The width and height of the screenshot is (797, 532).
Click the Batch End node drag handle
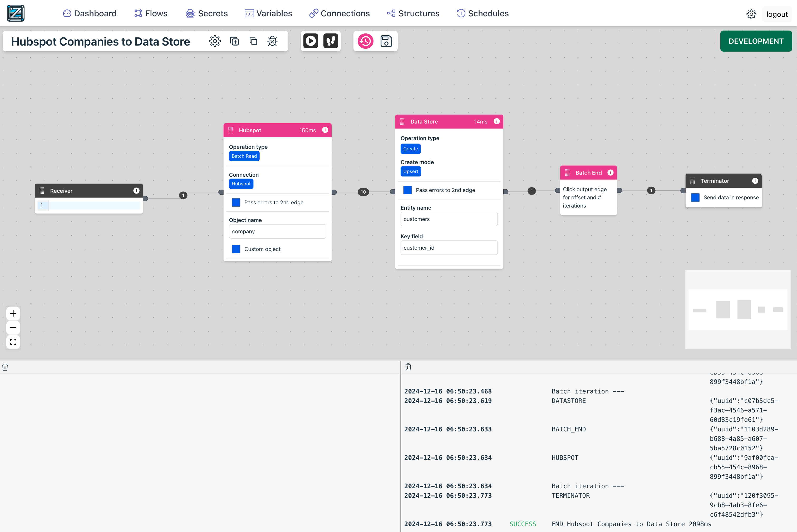(x=567, y=173)
